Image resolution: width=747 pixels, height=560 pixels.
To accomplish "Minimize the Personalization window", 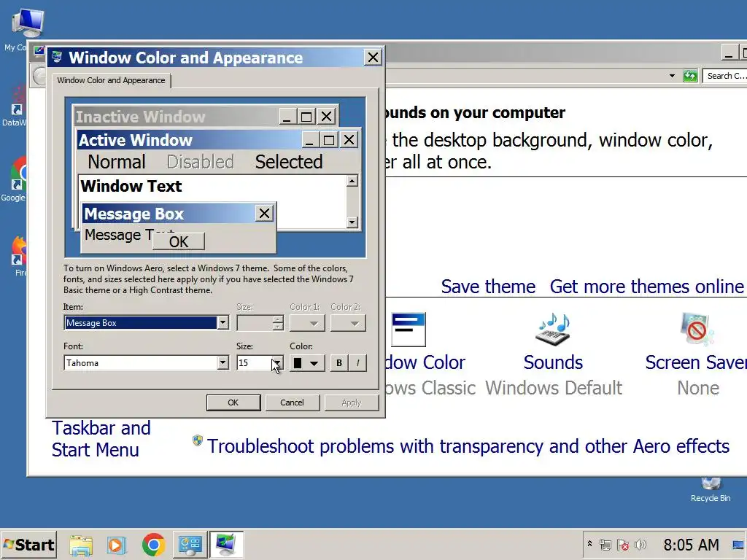I will tap(729, 52).
